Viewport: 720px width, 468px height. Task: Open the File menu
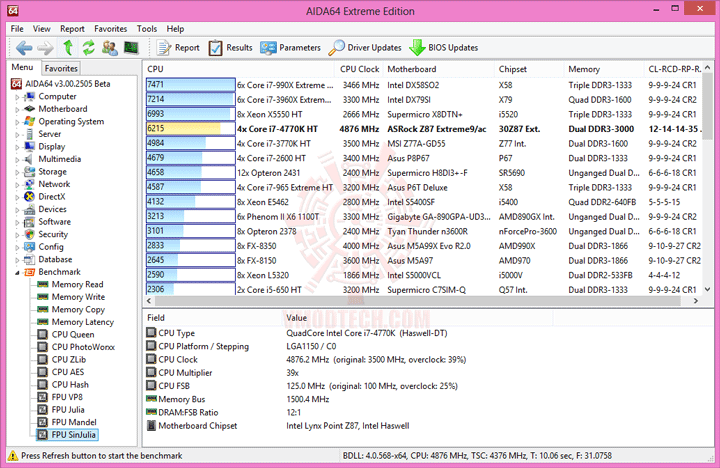[x=17, y=28]
